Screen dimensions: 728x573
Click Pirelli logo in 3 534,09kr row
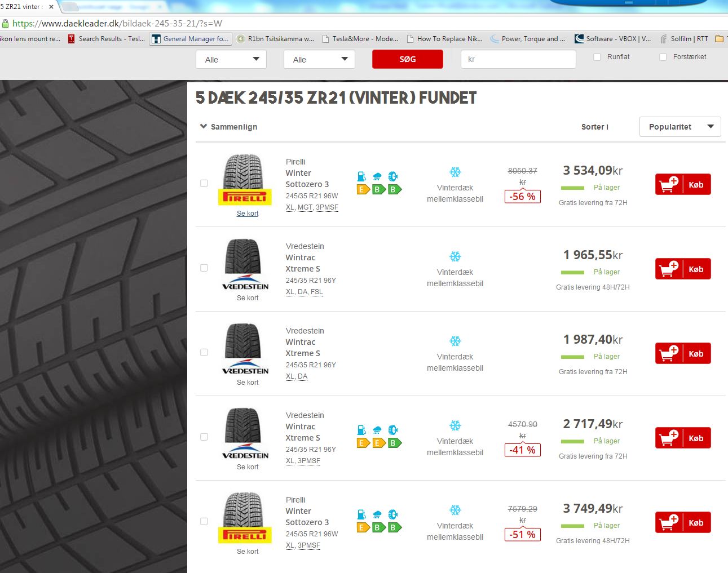coord(245,197)
